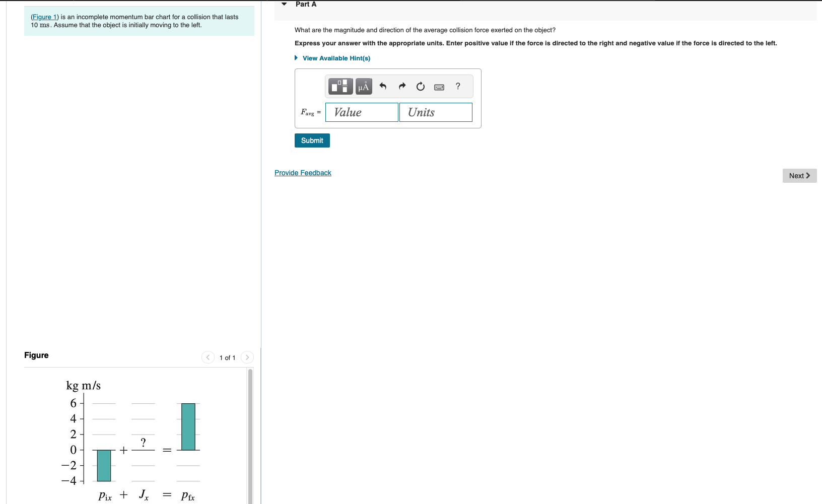Click the 'kg m/s' axis label

(x=83, y=386)
